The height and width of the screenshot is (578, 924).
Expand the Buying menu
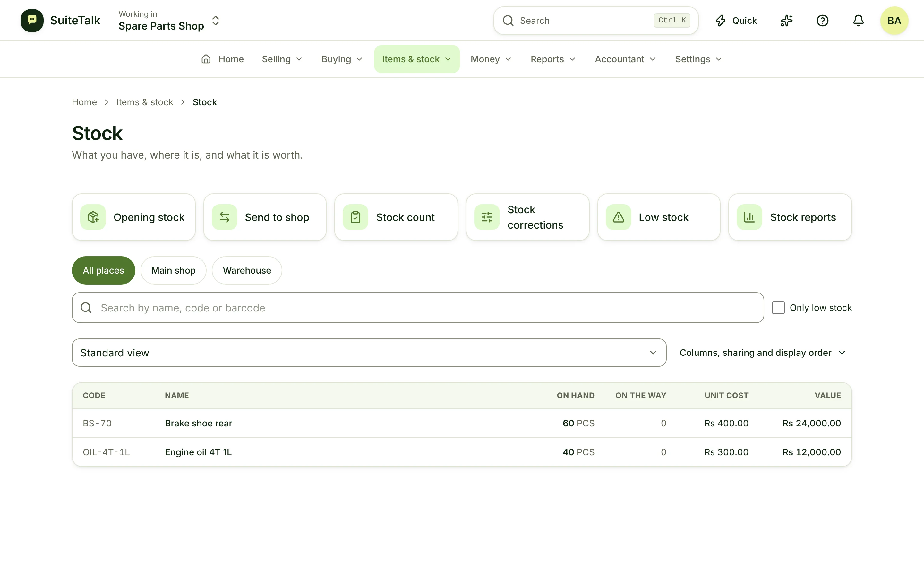(x=342, y=59)
